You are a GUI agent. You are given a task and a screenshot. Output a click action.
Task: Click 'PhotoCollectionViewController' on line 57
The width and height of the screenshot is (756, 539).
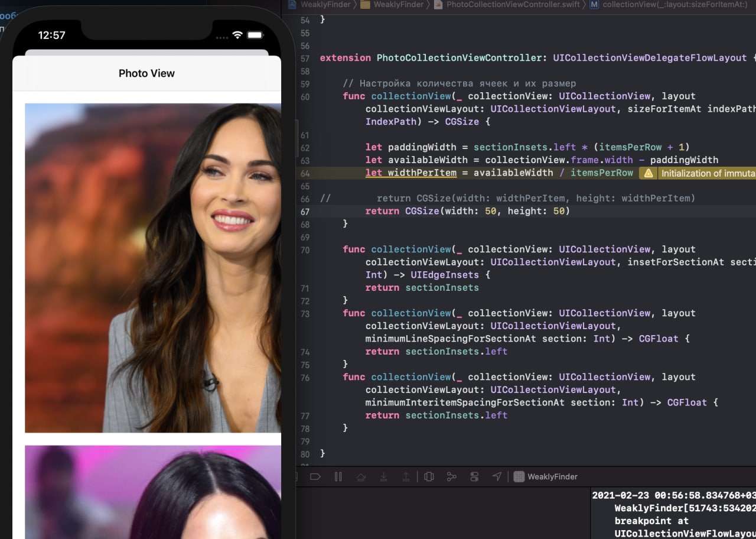459,58
